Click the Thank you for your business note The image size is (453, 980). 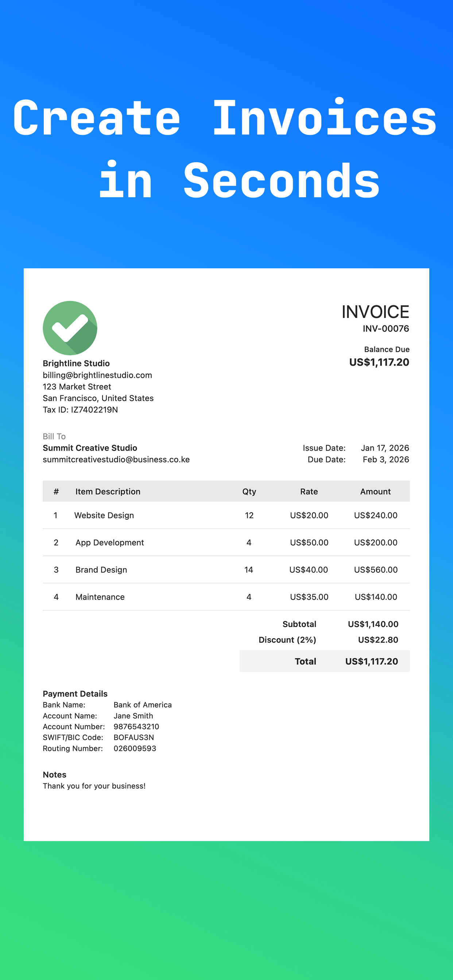click(x=94, y=786)
